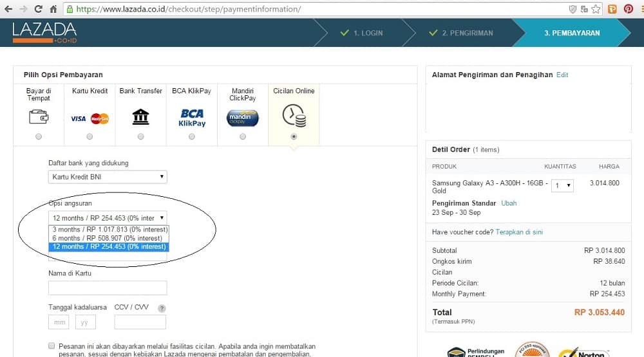This screenshot has height=357, width=644.
Task: Open the Kartu Kredit BNI bank dropdown
Action: tap(108, 177)
